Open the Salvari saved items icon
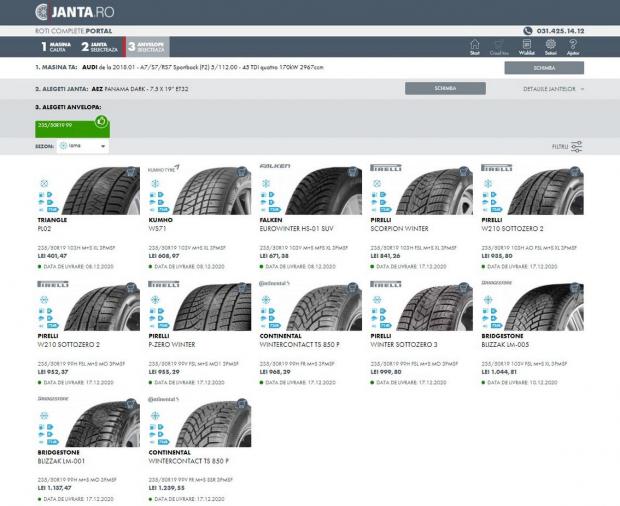The image size is (620, 506). click(552, 46)
